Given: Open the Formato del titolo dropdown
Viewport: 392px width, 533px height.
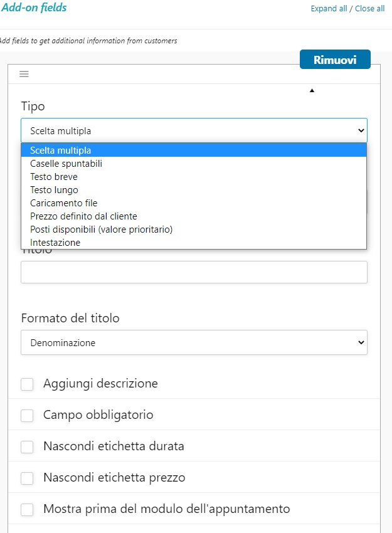Looking at the screenshot, I should coord(194,342).
